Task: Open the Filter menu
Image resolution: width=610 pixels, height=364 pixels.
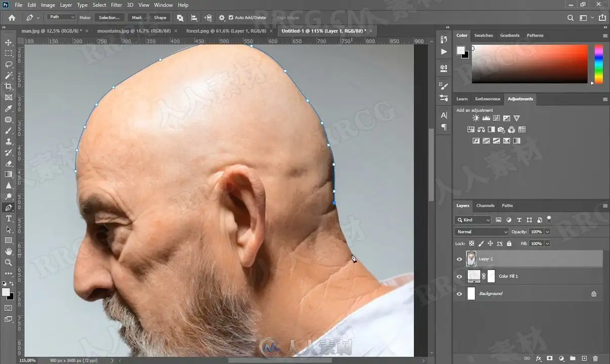Action: (x=116, y=5)
